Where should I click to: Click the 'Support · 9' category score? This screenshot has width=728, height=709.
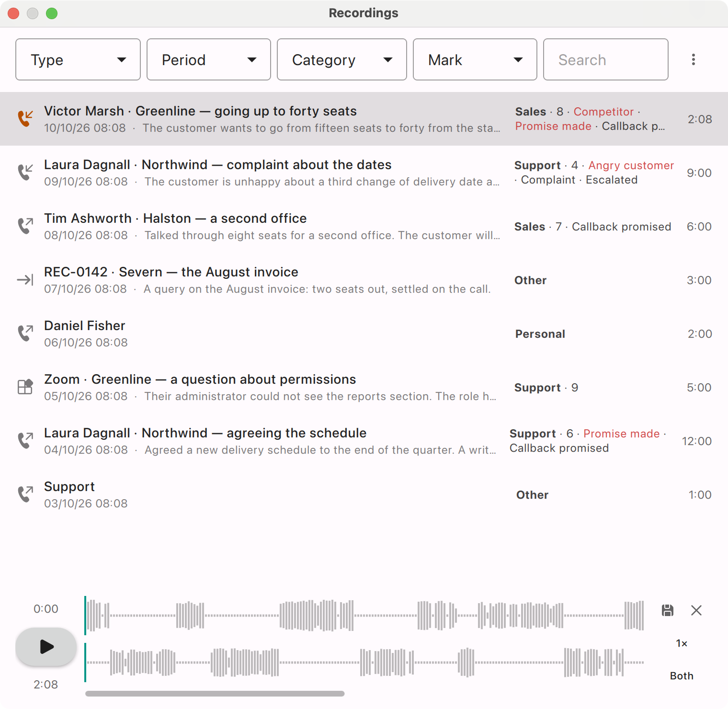[546, 388]
